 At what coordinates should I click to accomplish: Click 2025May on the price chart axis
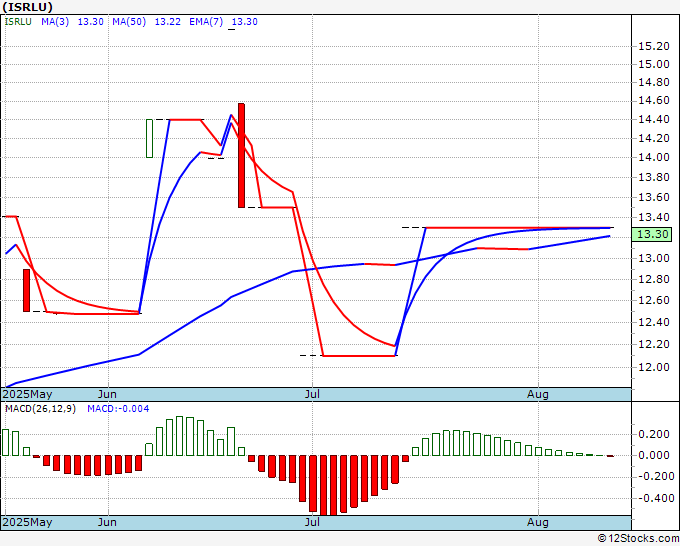point(28,394)
